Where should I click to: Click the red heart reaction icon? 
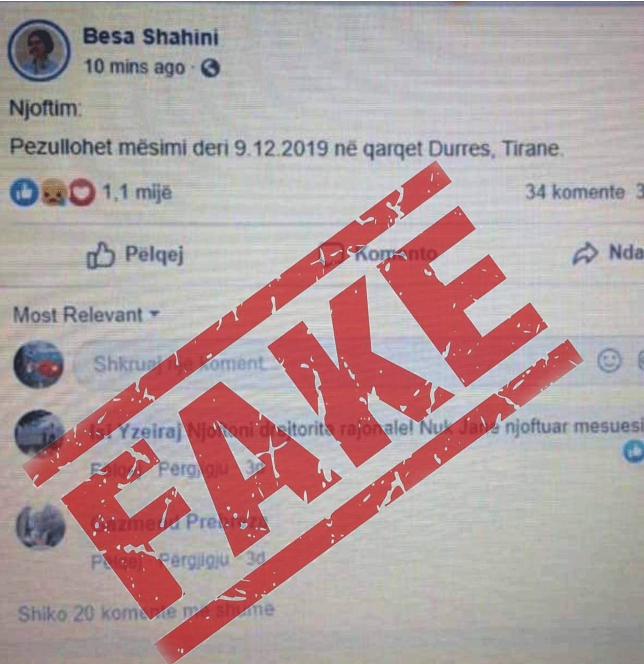[82, 193]
